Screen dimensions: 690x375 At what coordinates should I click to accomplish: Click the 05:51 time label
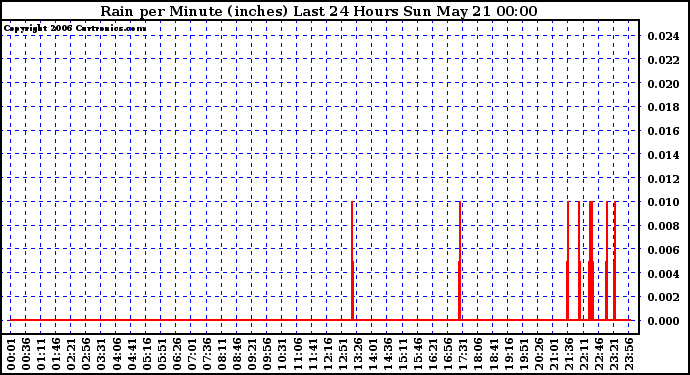[x=161, y=354]
